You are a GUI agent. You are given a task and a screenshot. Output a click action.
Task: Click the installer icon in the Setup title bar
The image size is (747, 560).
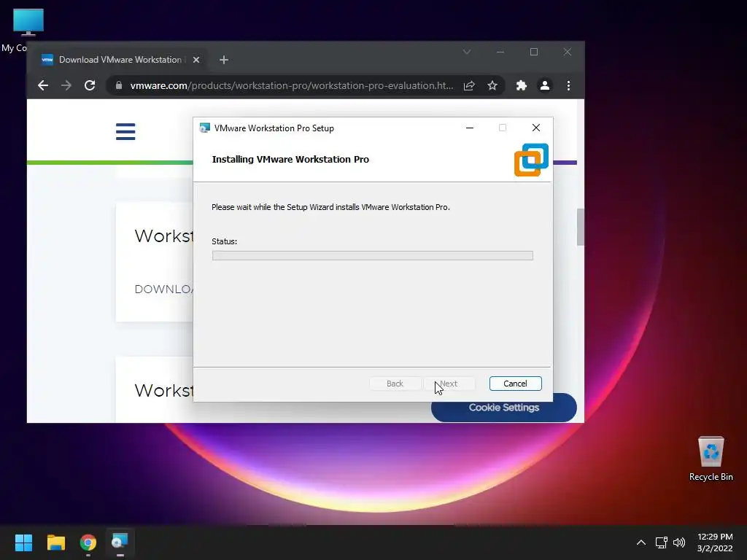click(205, 128)
